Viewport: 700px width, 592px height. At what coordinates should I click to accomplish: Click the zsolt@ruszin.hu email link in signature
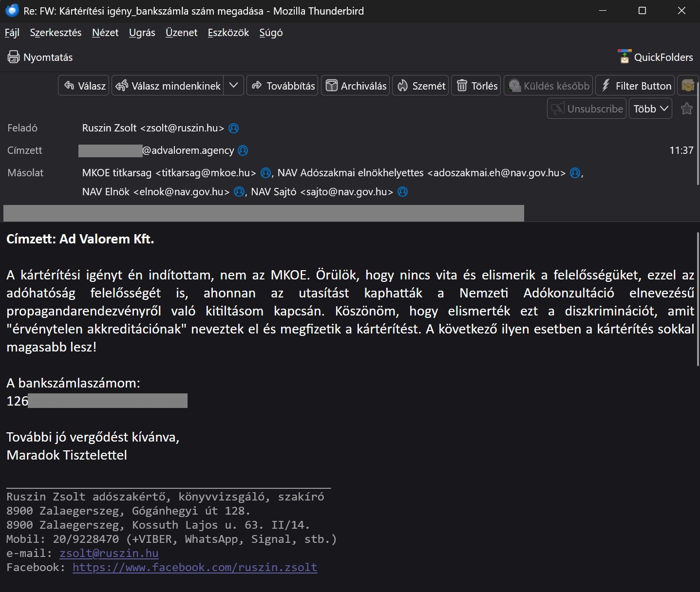click(x=109, y=554)
